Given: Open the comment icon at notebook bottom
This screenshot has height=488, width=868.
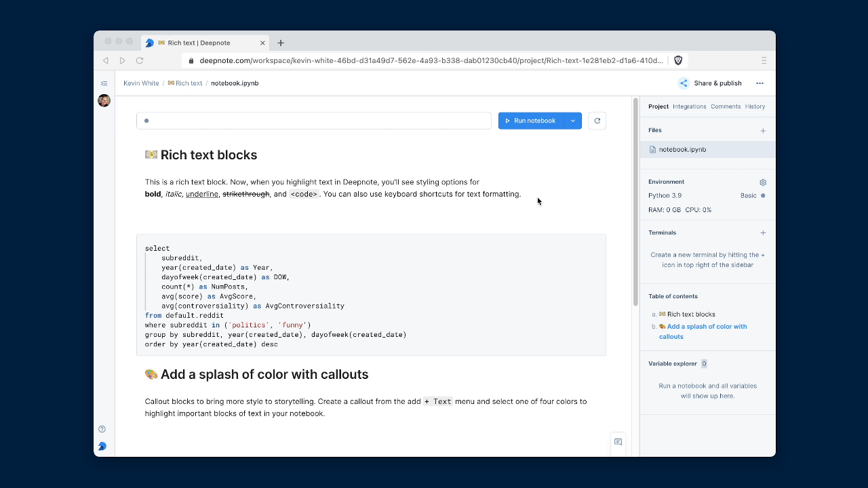Looking at the screenshot, I should [618, 442].
